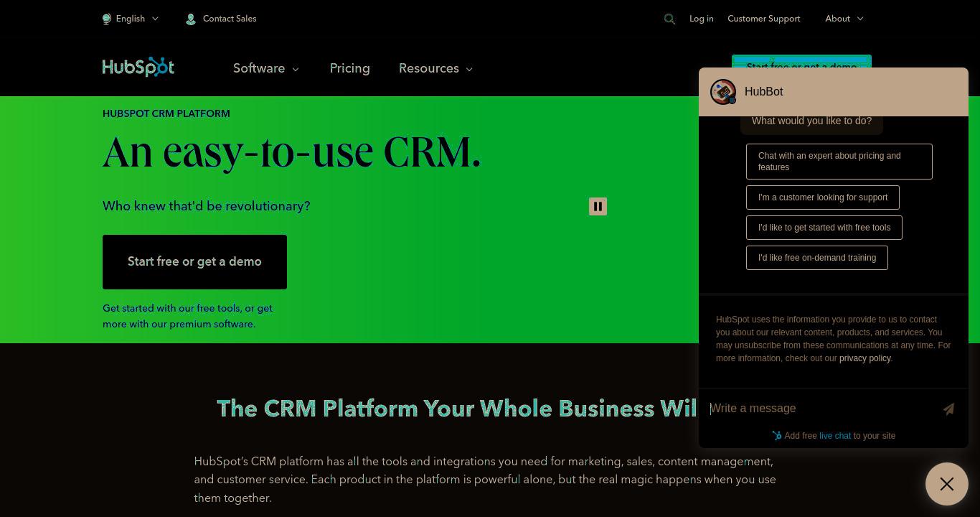Click the 'What would you like to do?' message
Screen dimensions: 980x517
click(811, 121)
